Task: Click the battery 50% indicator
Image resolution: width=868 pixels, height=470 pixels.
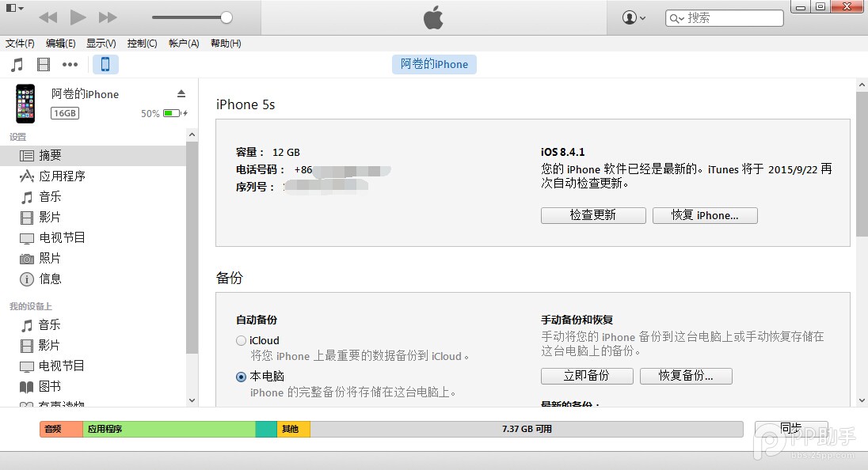Action: (164, 113)
